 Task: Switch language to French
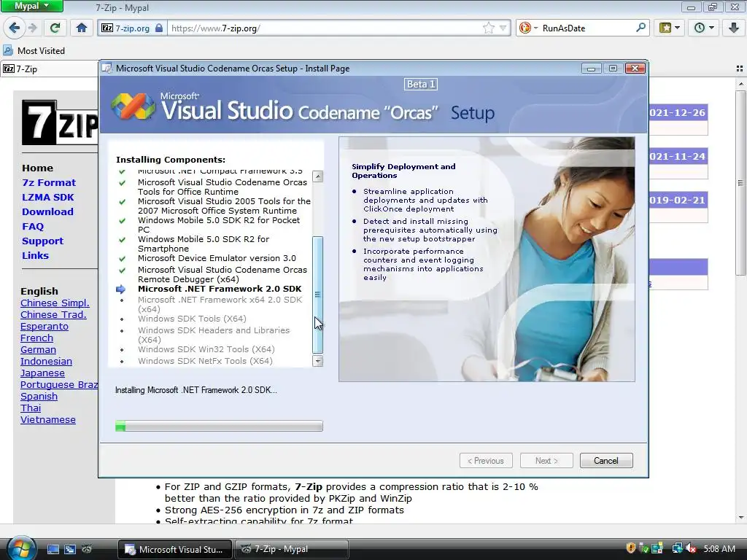(36, 338)
